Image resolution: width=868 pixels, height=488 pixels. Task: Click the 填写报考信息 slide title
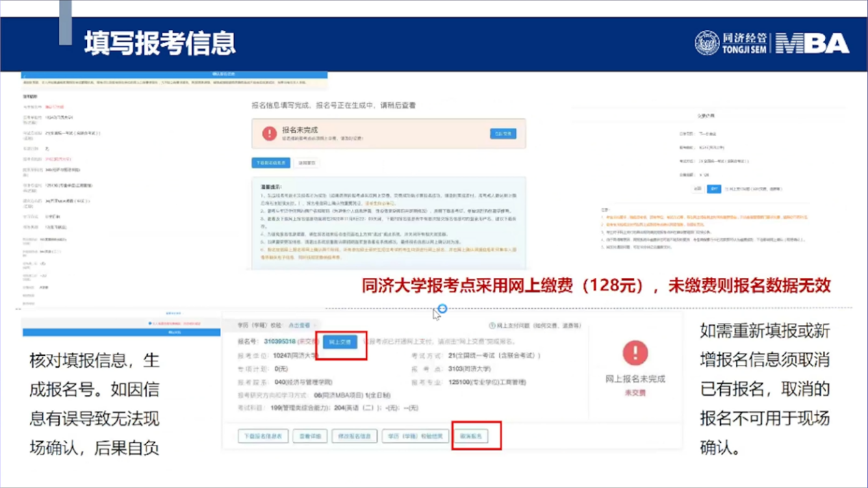(x=159, y=42)
